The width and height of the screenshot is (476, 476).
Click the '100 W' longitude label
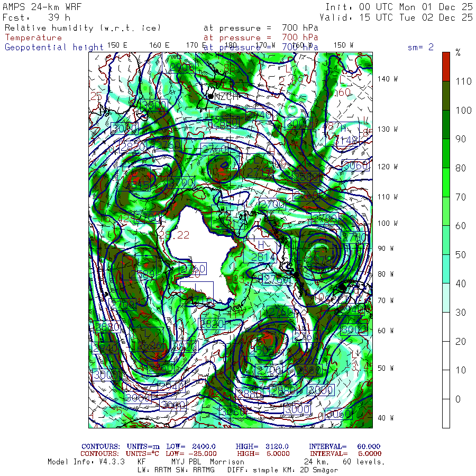(x=387, y=223)
